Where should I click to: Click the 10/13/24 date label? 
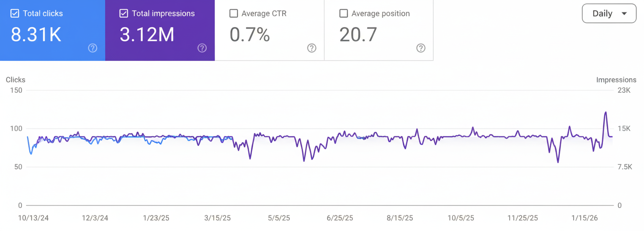click(33, 218)
